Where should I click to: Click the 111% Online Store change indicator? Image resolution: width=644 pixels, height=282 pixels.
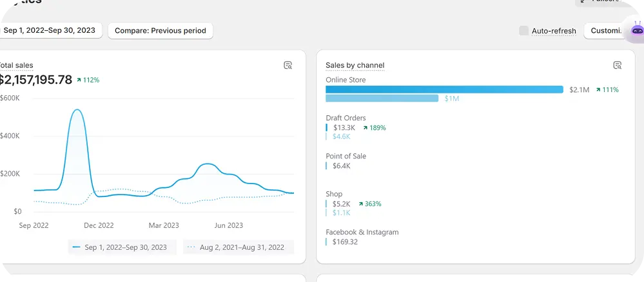pos(607,89)
